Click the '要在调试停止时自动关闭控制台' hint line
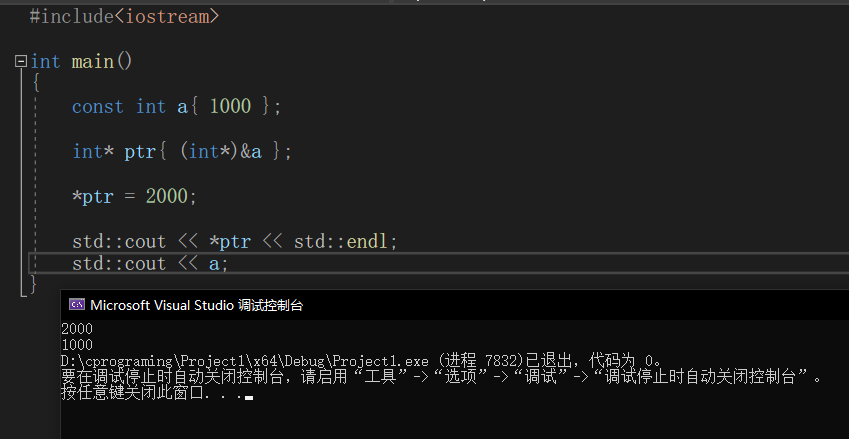This screenshot has height=439, width=849. [441, 376]
